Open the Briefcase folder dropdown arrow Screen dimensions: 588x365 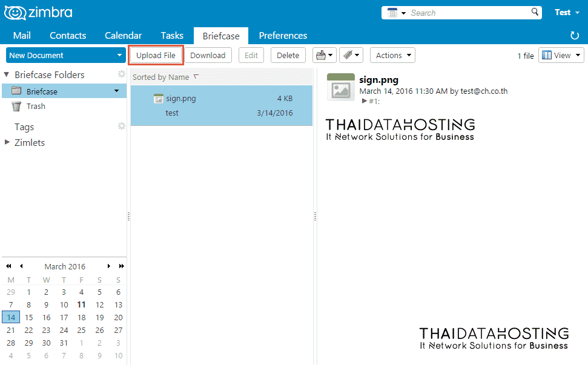[x=117, y=91]
